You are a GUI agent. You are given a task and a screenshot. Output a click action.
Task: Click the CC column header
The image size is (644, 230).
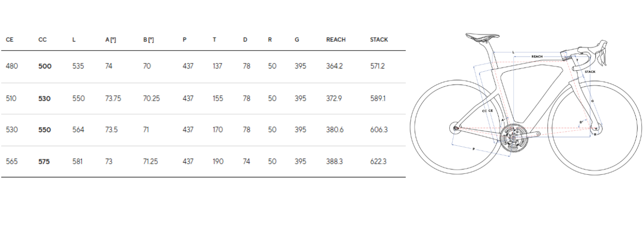coord(42,40)
